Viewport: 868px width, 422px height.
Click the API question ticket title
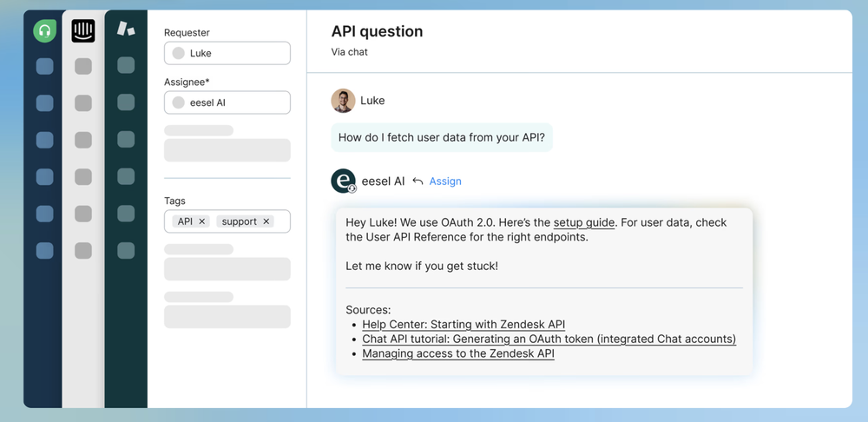tap(377, 31)
